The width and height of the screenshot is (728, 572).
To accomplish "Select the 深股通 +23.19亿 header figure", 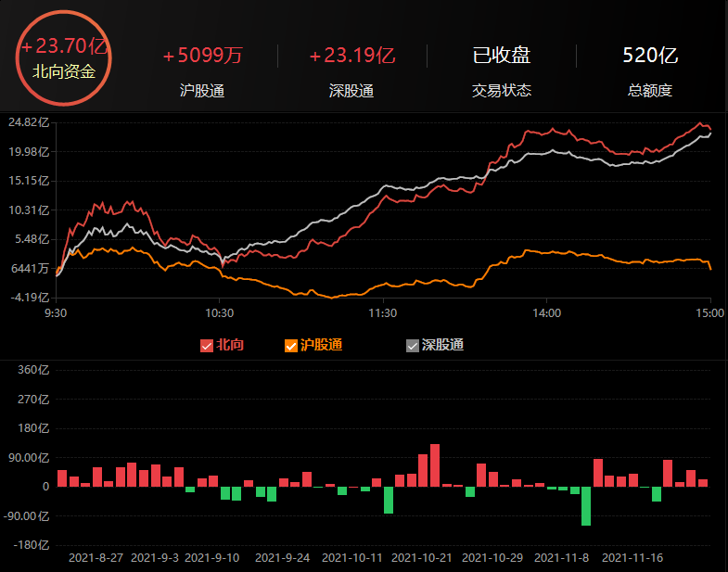I will coord(351,56).
